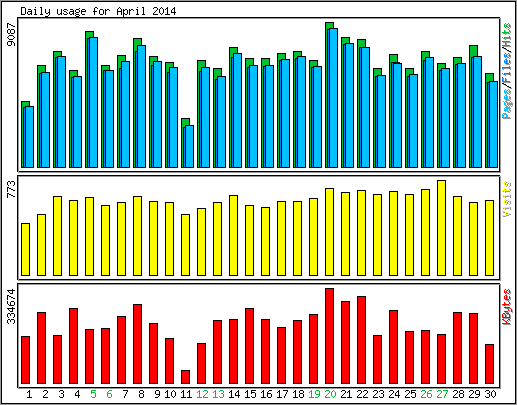Select day label 13 in green

pos(218,394)
